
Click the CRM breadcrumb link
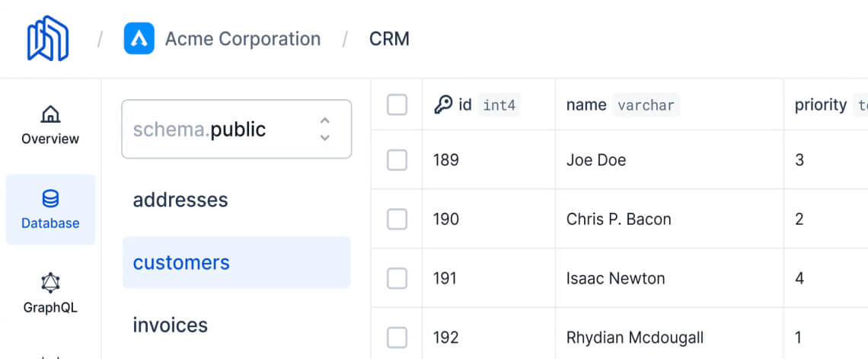pos(389,39)
